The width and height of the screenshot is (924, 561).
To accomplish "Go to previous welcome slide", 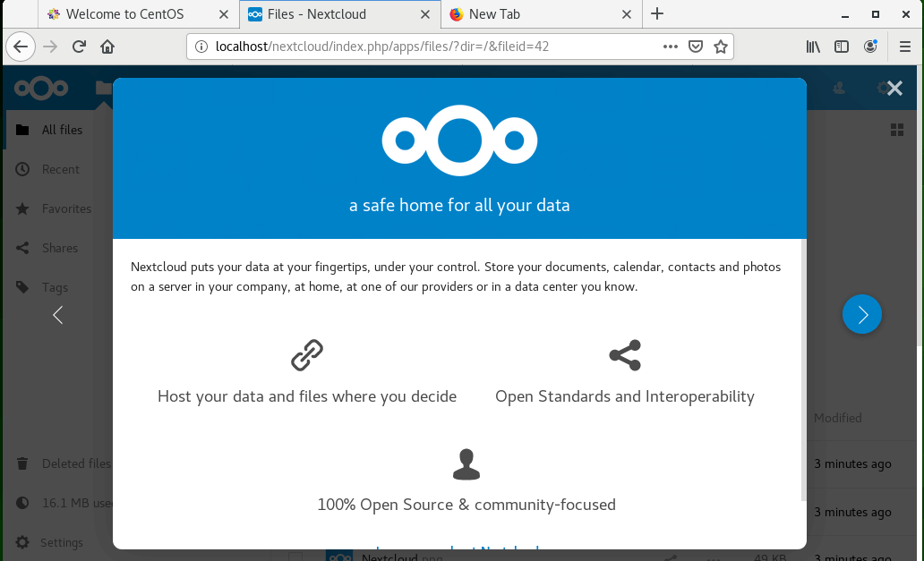I will click(58, 315).
